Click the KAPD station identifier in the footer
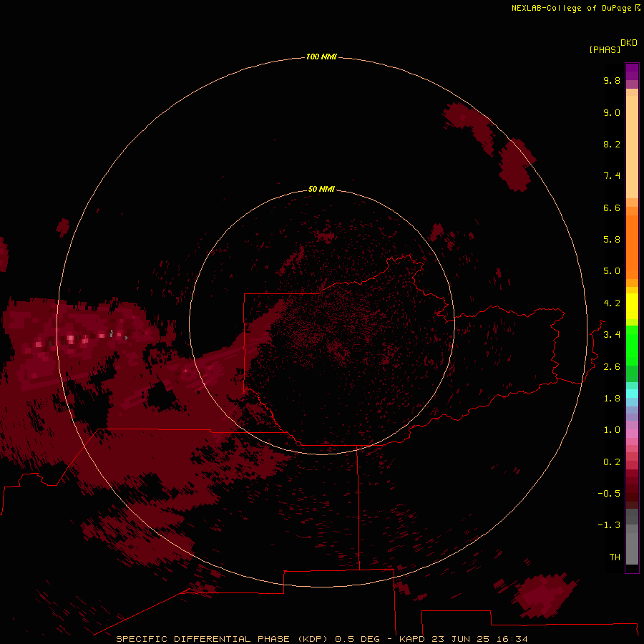The image size is (644, 644). pyautogui.click(x=412, y=639)
